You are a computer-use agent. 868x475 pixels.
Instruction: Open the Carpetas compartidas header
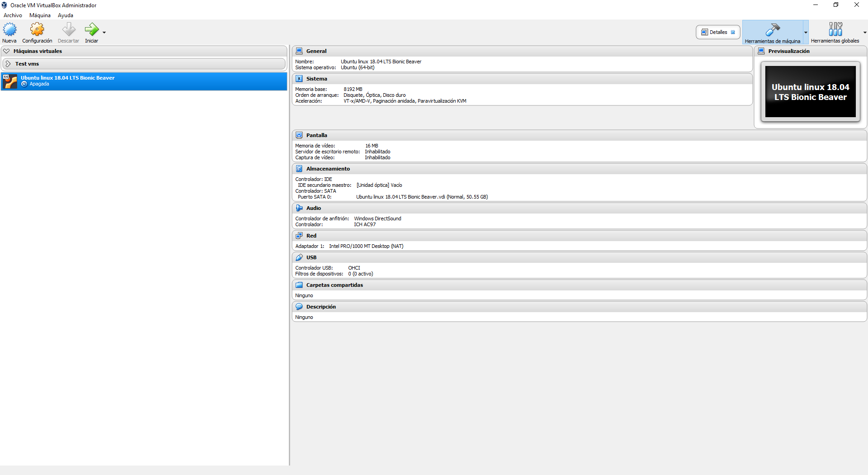[x=335, y=285]
